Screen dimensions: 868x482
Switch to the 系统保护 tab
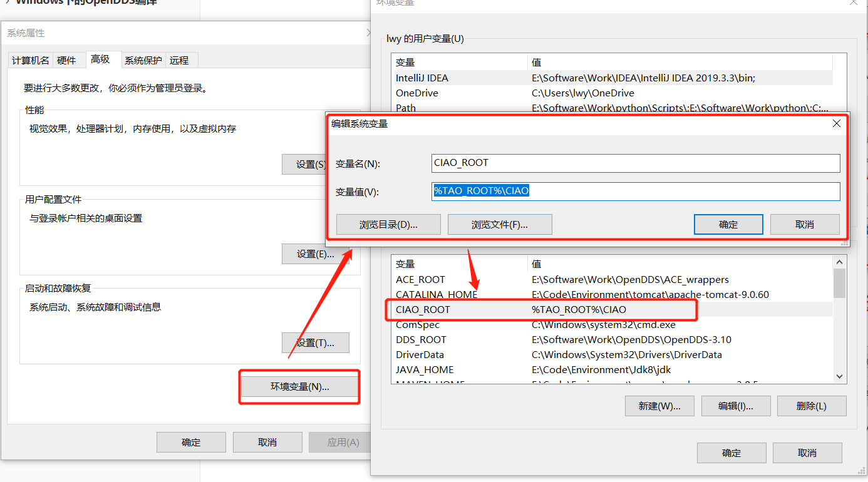coord(143,59)
